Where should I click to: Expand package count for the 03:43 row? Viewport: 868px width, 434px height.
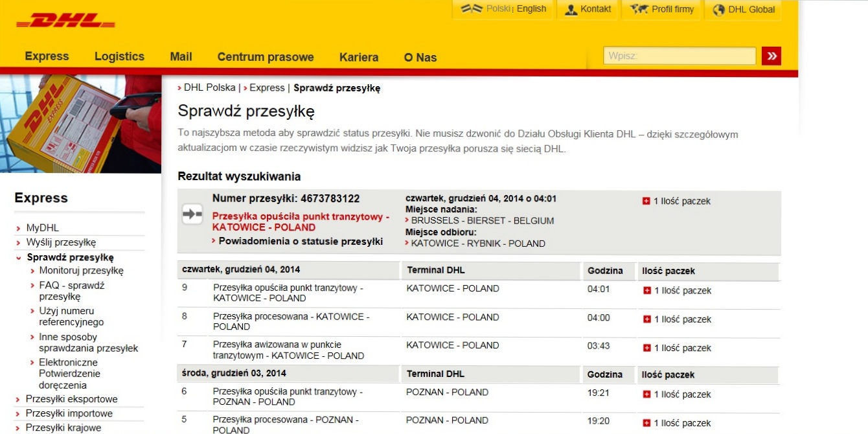646,348
